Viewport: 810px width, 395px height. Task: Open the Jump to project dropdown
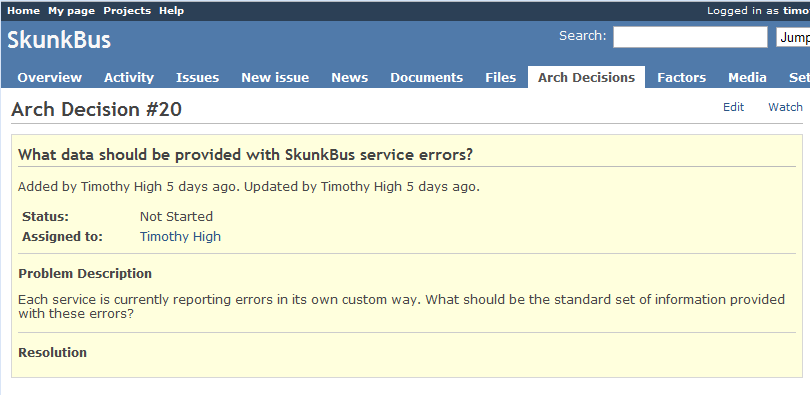coord(793,37)
